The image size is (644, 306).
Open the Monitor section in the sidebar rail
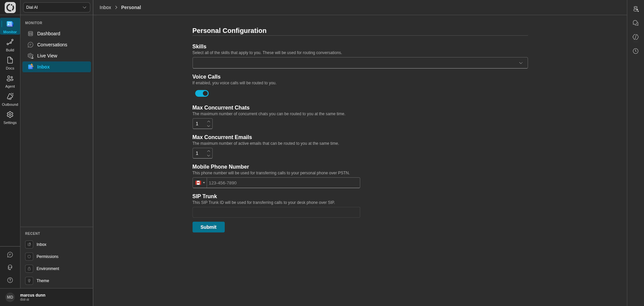point(10,27)
